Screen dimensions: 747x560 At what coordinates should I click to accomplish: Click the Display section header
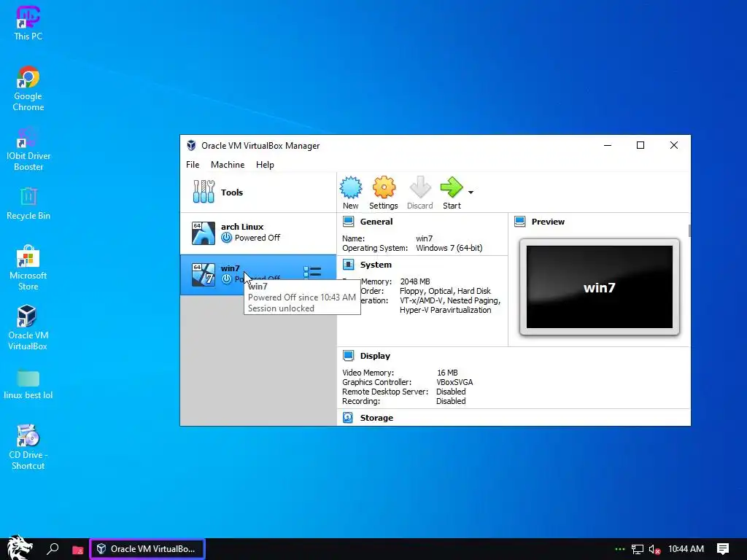pos(375,356)
